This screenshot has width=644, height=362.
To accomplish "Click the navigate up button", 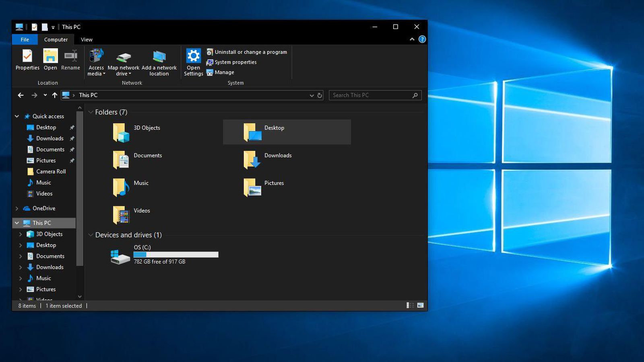I will pyautogui.click(x=55, y=95).
